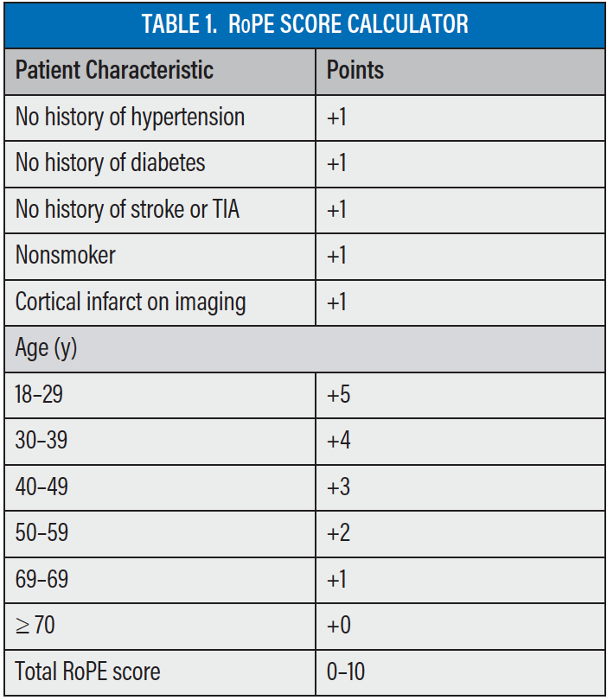Click the No history of diabetes cell

click(110, 163)
